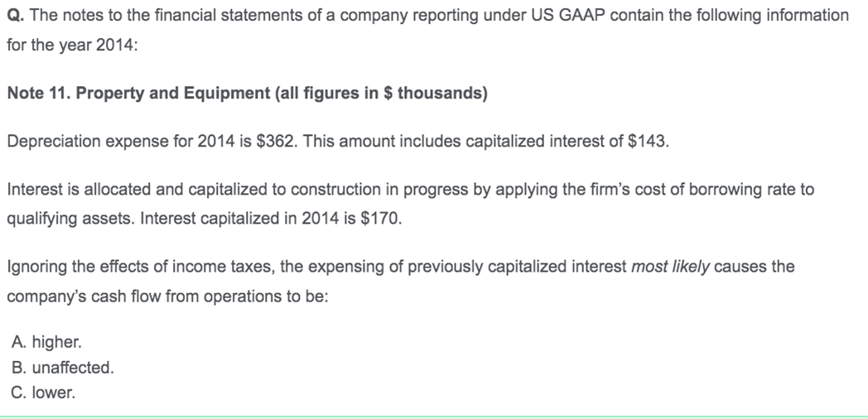Select answer option A. higher.
868x419 pixels.
pyautogui.click(x=46, y=343)
